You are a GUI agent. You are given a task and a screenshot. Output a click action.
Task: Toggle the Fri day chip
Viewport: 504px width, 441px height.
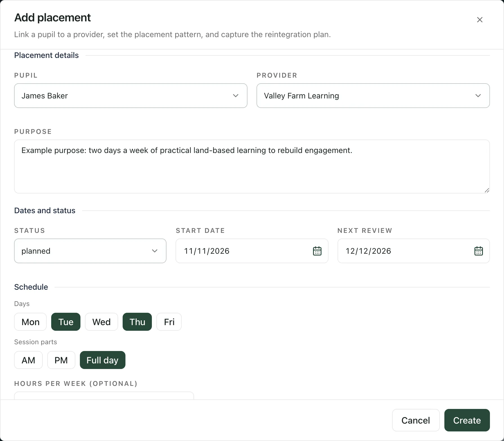tap(169, 322)
